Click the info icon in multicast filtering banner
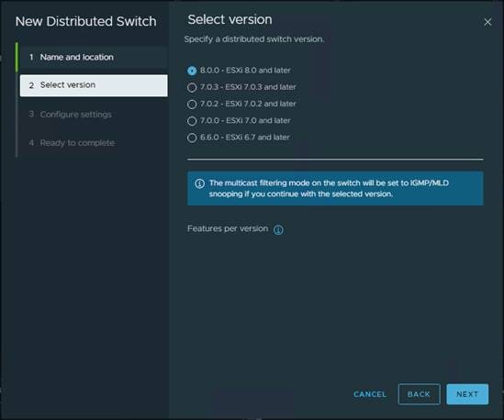This screenshot has height=420, width=504. coord(199,183)
